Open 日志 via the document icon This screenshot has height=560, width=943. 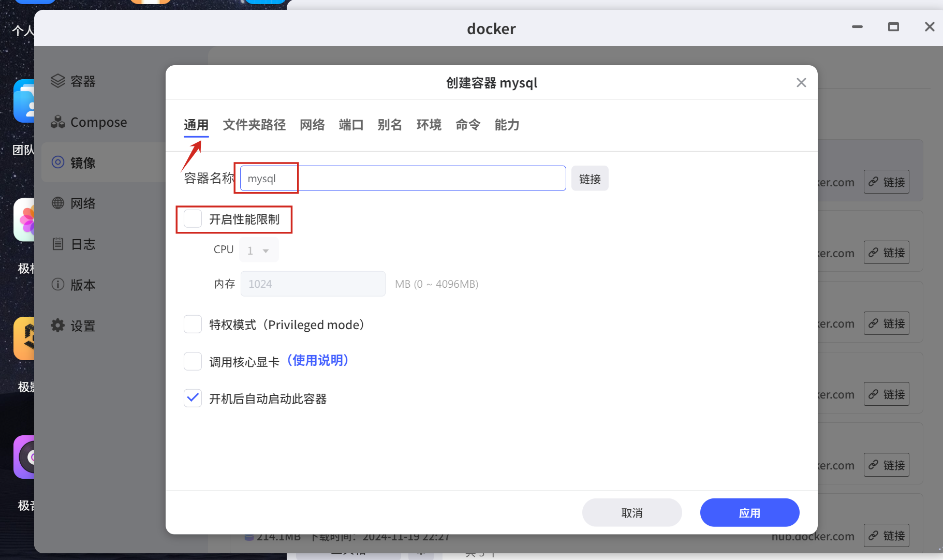click(x=58, y=244)
